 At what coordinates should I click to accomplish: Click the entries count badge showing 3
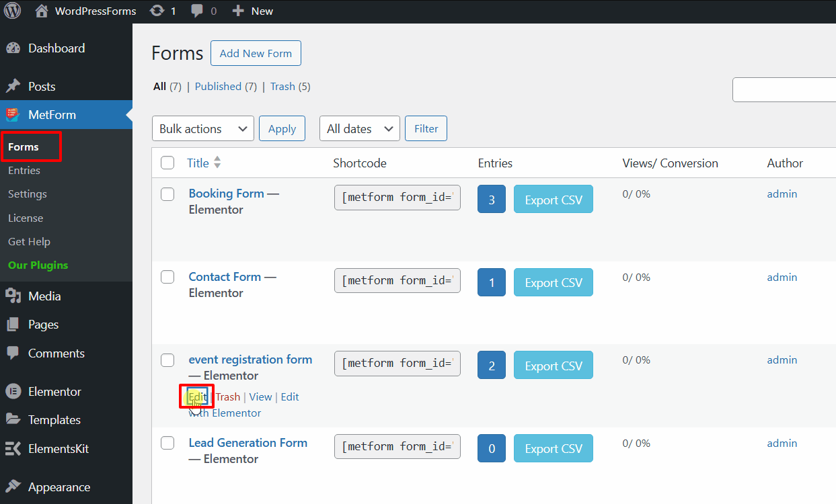[x=491, y=199]
